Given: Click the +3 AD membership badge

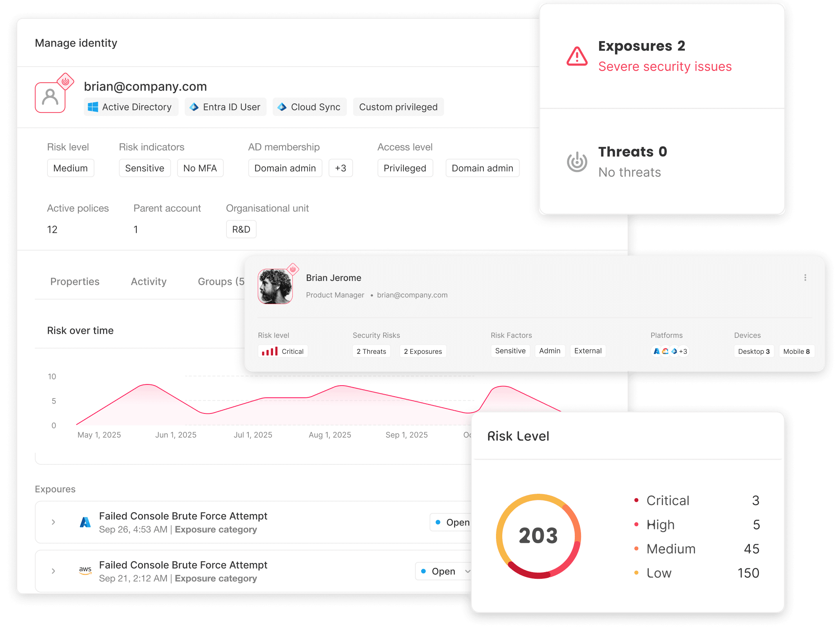Looking at the screenshot, I should pos(340,168).
